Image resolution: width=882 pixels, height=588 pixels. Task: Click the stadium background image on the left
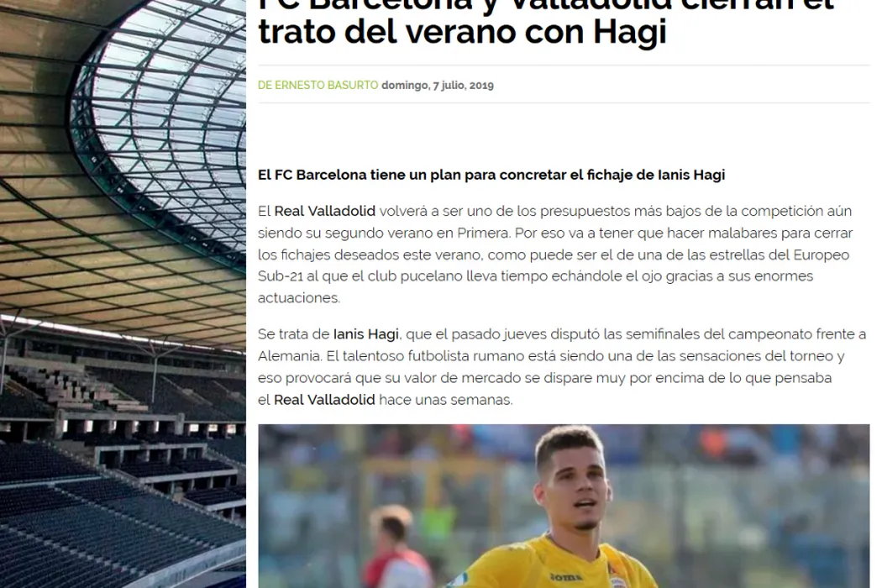tap(123, 294)
